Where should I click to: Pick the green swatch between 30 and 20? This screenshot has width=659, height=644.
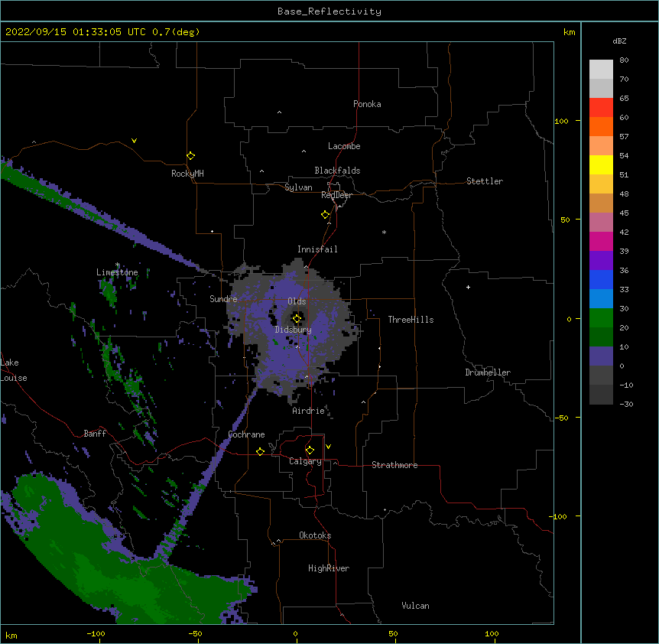click(x=601, y=318)
